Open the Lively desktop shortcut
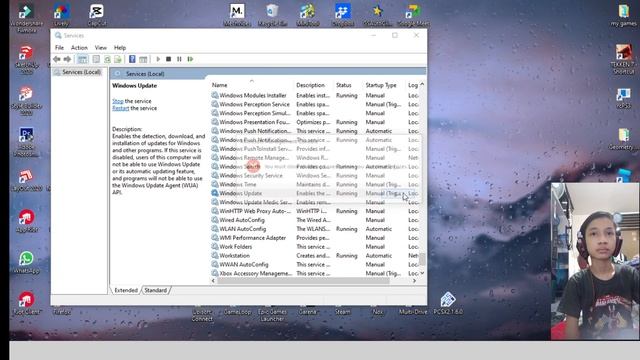 pyautogui.click(x=61, y=15)
